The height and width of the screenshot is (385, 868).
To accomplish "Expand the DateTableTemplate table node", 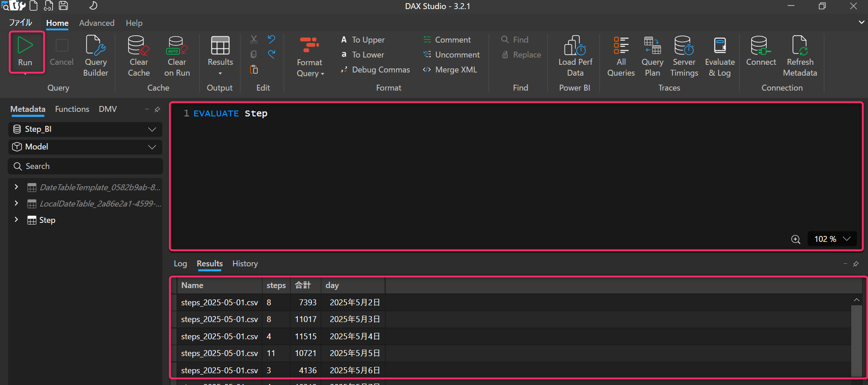I will (x=16, y=187).
